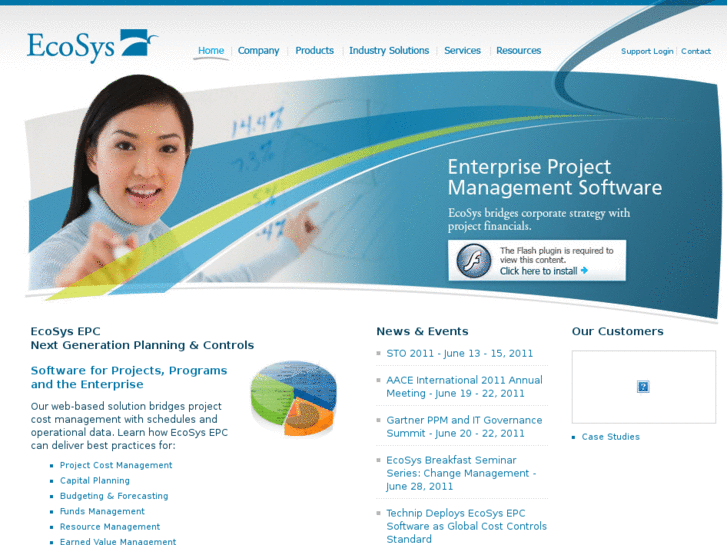Open the Resources menu
The width and height of the screenshot is (727, 545).
point(518,51)
